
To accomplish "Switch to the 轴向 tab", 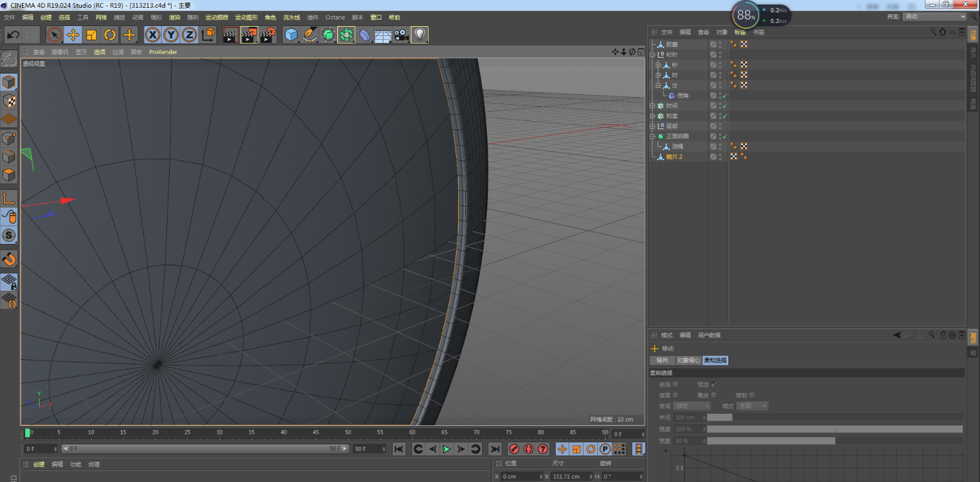I will point(662,360).
